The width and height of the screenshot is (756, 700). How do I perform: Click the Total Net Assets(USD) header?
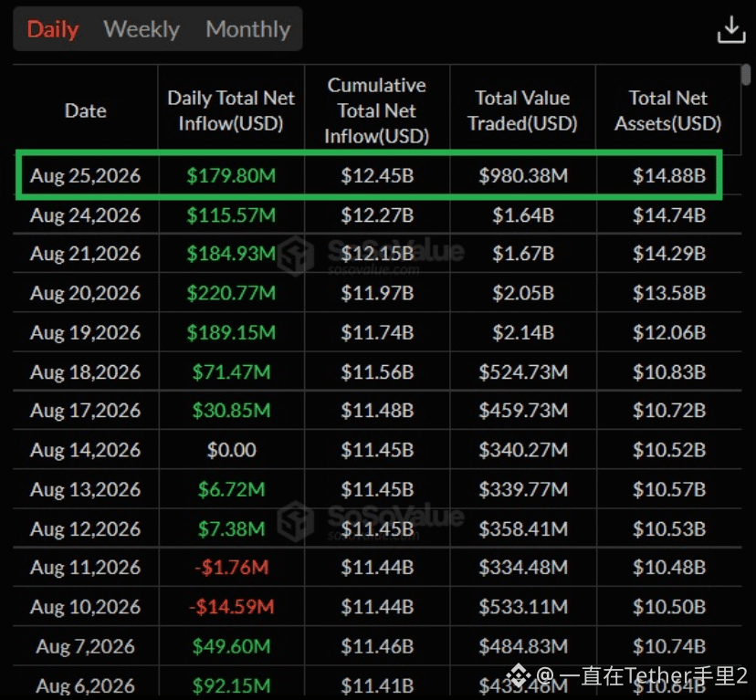tap(667, 110)
